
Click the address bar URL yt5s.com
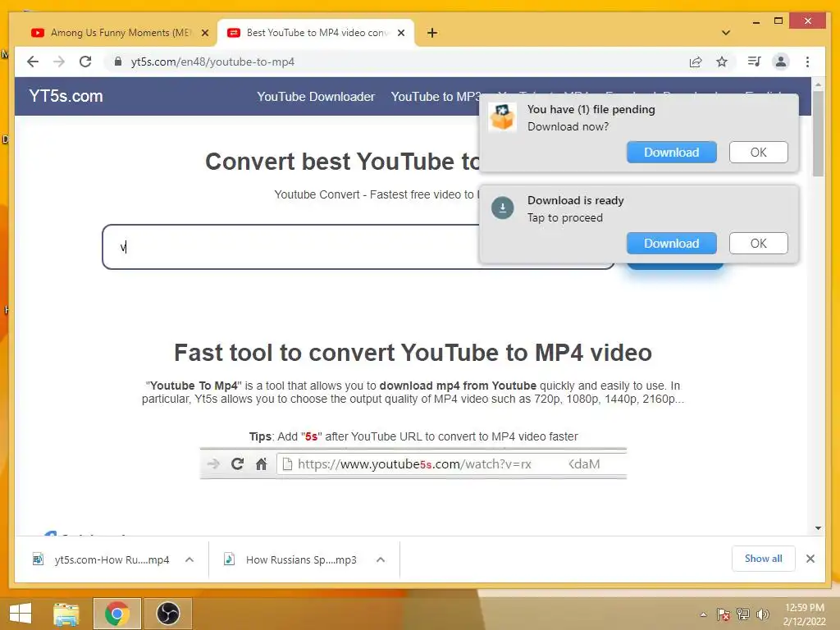pyautogui.click(x=212, y=62)
